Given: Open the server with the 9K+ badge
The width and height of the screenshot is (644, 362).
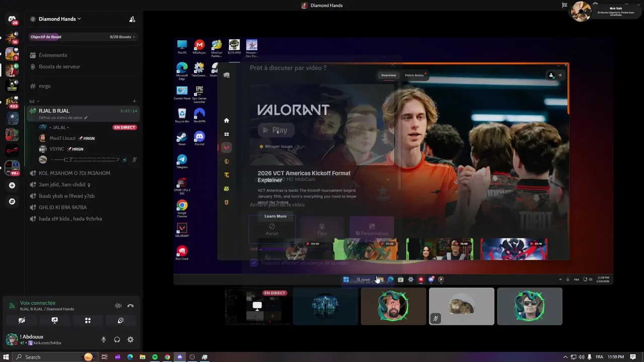Looking at the screenshot, I should 12,168.
